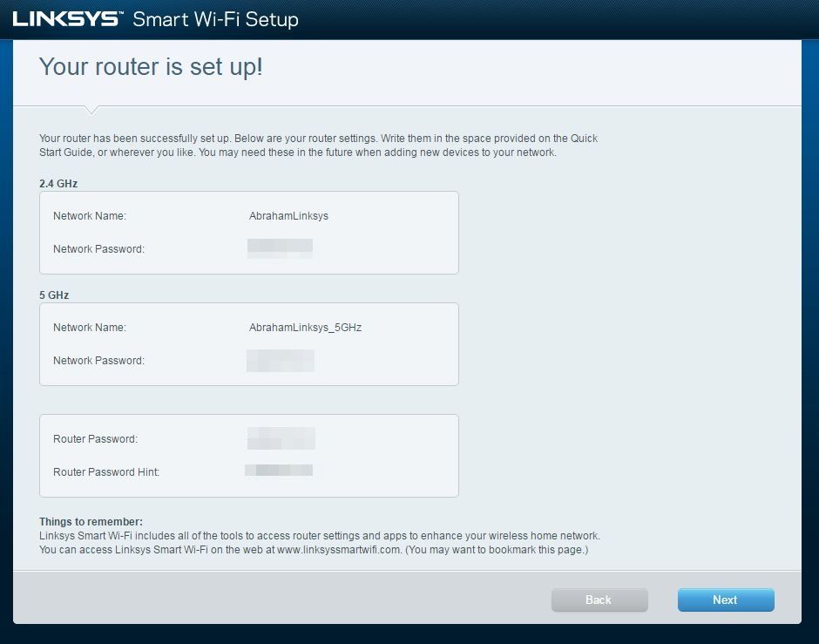Viewport: 819px width, 644px height.
Task: Click the Back button
Action: tap(599, 600)
